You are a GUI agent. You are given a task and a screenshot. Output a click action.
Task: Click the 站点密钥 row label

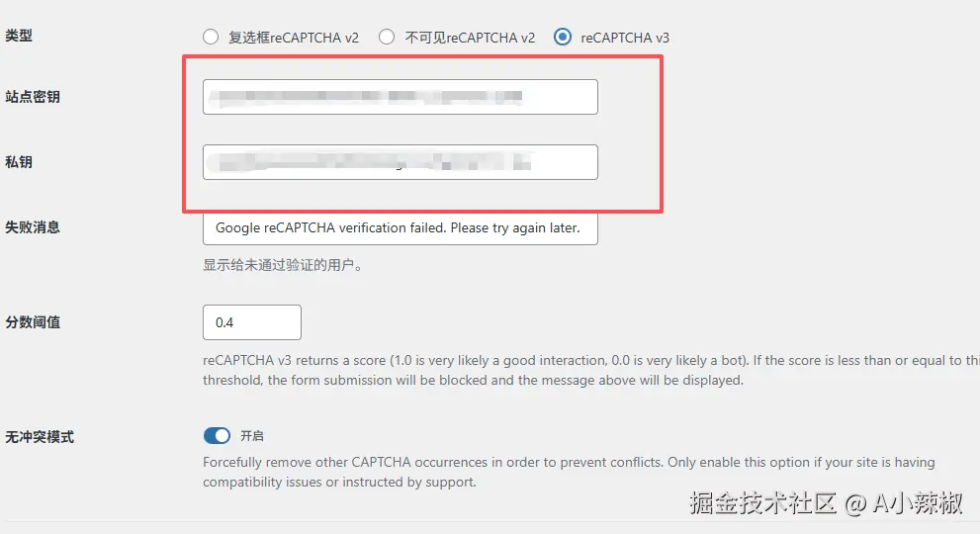[x=33, y=97]
